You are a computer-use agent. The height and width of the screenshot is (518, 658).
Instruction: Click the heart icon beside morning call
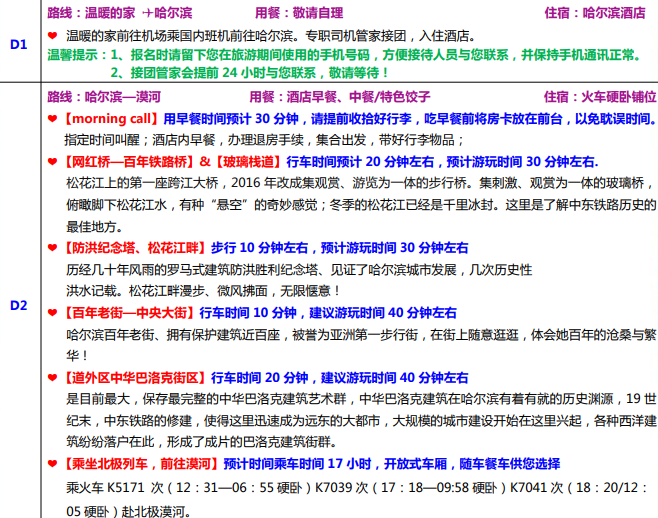tap(53, 118)
